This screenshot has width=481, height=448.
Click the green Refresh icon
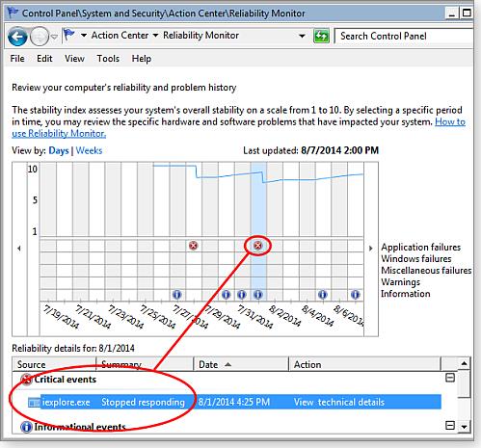click(x=321, y=36)
